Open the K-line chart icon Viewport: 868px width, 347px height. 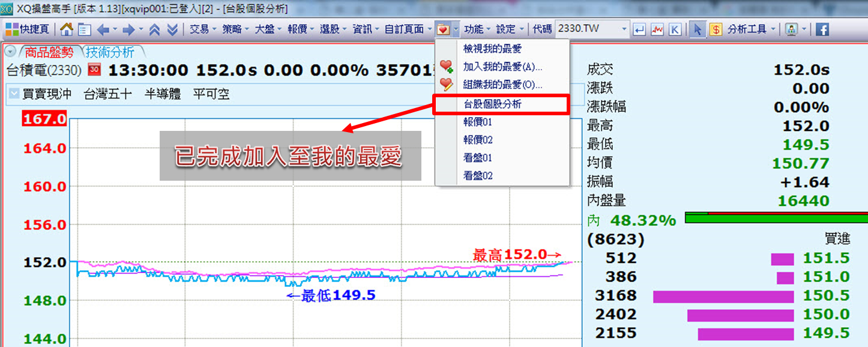(675, 29)
